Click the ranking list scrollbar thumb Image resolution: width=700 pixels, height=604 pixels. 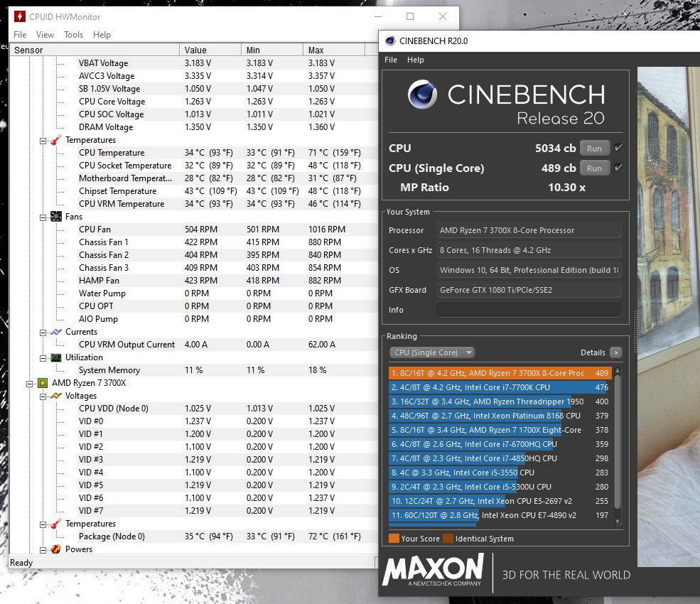click(618, 442)
